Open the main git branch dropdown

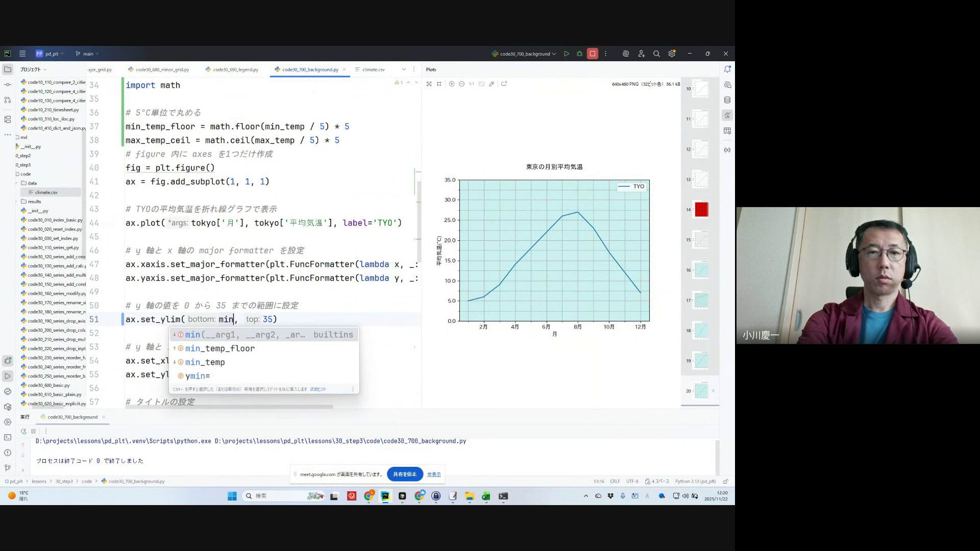[x=87, y=54]
